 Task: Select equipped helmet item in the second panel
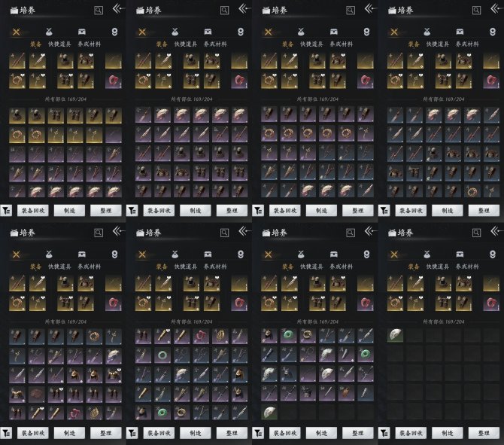(191, 60)
